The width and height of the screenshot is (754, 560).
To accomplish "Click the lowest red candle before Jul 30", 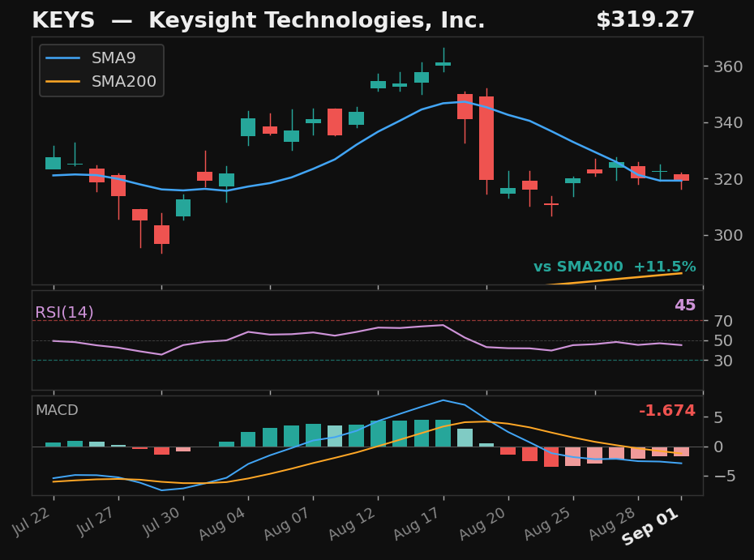I will 161,234.
